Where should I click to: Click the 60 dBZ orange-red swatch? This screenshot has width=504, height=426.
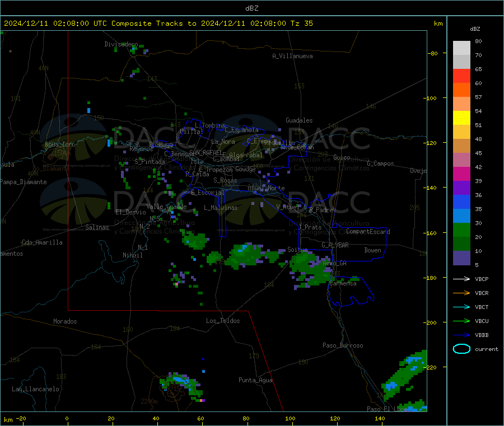point(461,90)
